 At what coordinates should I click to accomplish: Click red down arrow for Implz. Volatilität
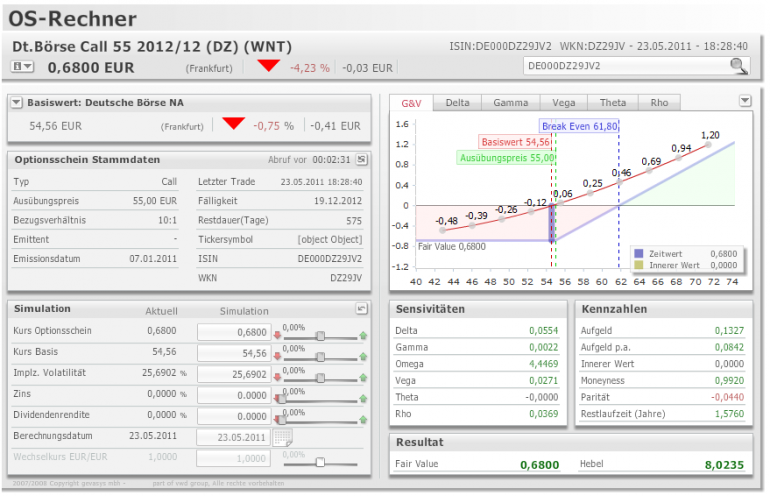pos(277,378)
